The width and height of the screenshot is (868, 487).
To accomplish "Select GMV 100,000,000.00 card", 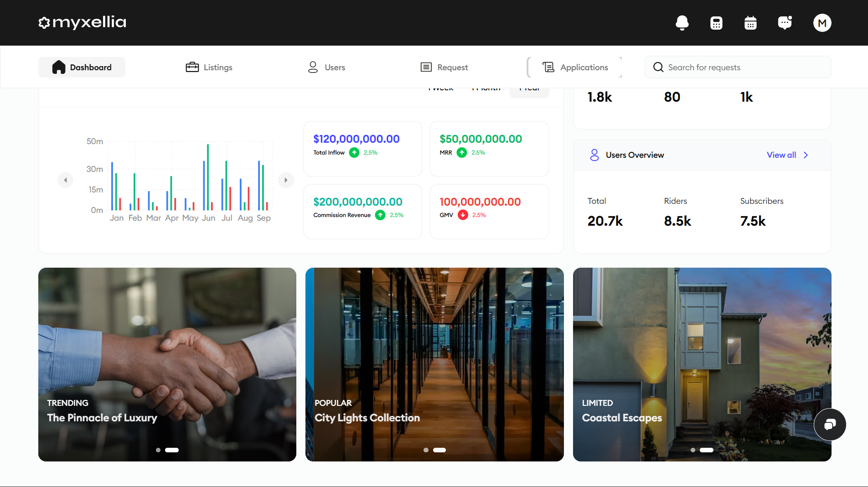I will [x=489, y=212].
